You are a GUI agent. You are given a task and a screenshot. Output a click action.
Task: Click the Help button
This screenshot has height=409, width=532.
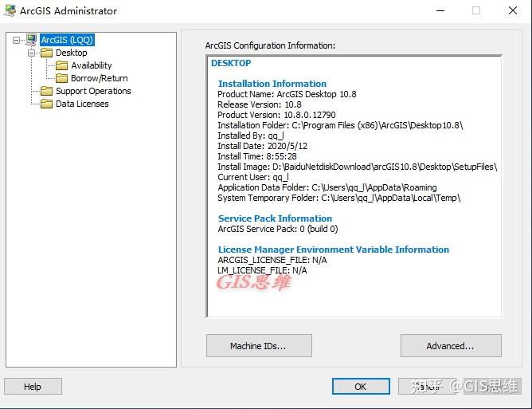tap(33, 386)
